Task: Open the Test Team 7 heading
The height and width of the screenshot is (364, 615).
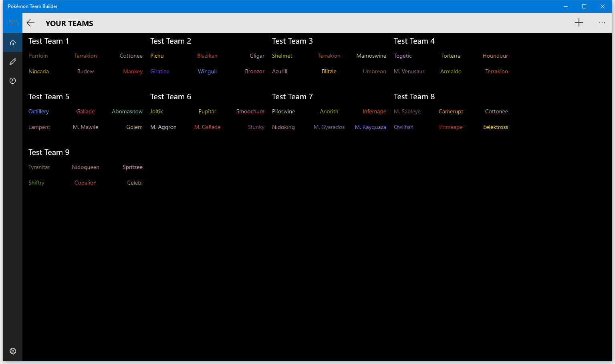Action: pyautogui.click(x=292, y=97)
